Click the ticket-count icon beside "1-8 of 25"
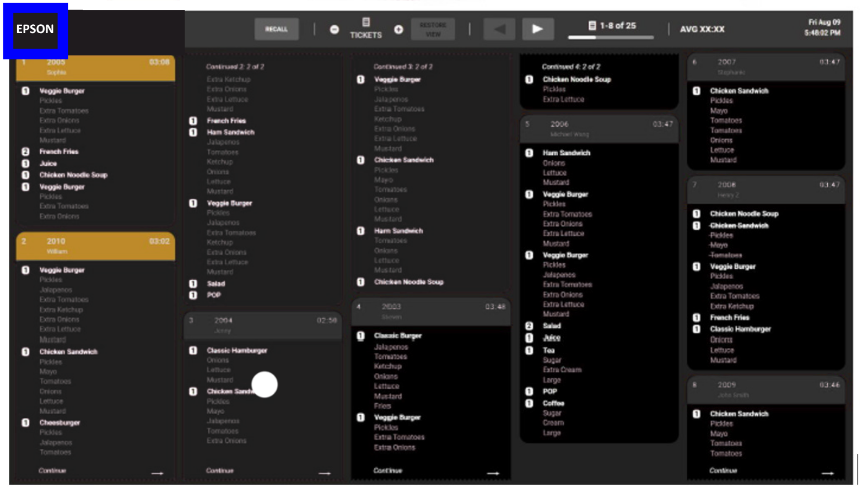 point(592,25)
